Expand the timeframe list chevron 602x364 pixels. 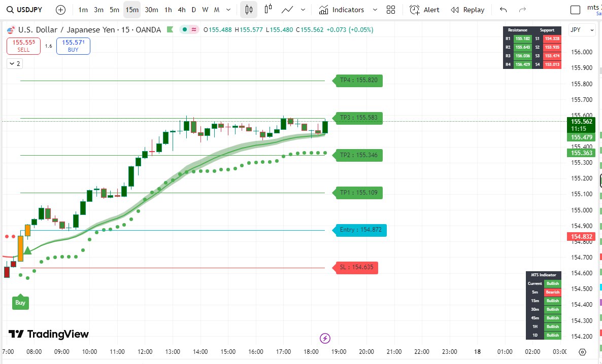[228, 10]
